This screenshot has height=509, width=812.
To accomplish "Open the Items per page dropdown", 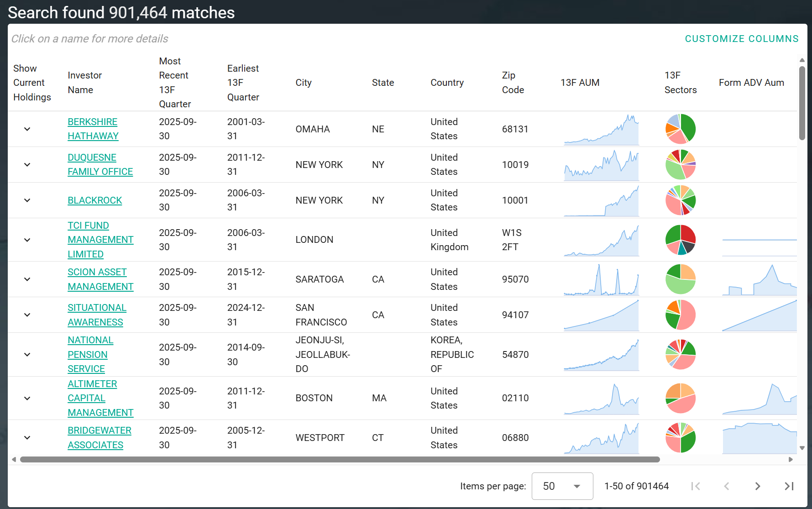I will (x=562, y=486).
